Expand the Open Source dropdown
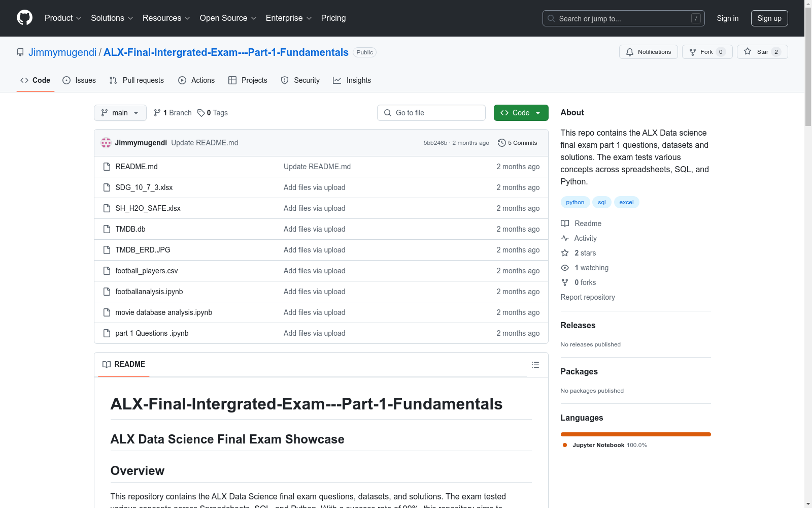Image resolution: width=812 pixels, height=508 pixels. point(228,18)
